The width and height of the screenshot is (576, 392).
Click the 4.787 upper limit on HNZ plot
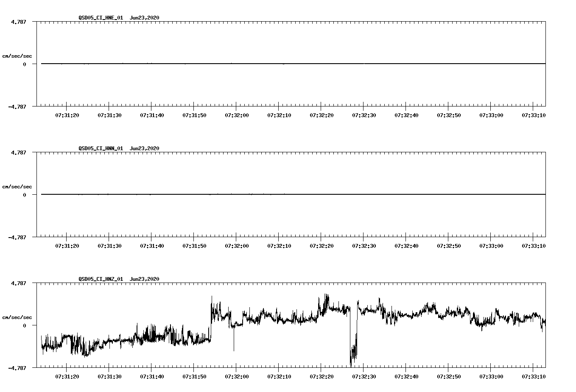click(x=19, y=283)
